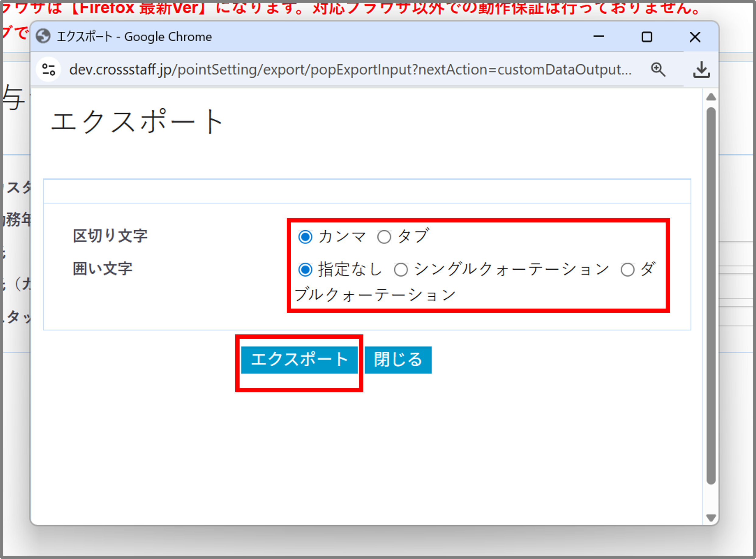Click the 囲い文字 label

[103, 269]
